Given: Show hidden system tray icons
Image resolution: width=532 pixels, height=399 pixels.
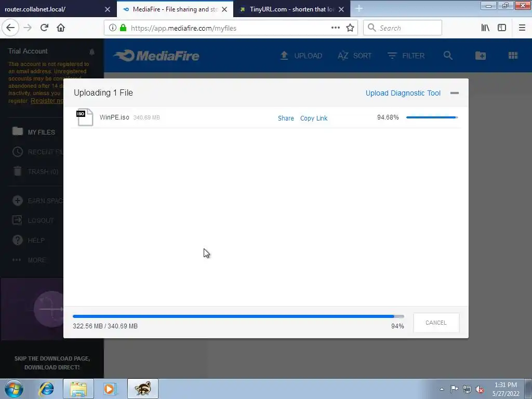Looking at the screenshot, I should coord(442,389).
